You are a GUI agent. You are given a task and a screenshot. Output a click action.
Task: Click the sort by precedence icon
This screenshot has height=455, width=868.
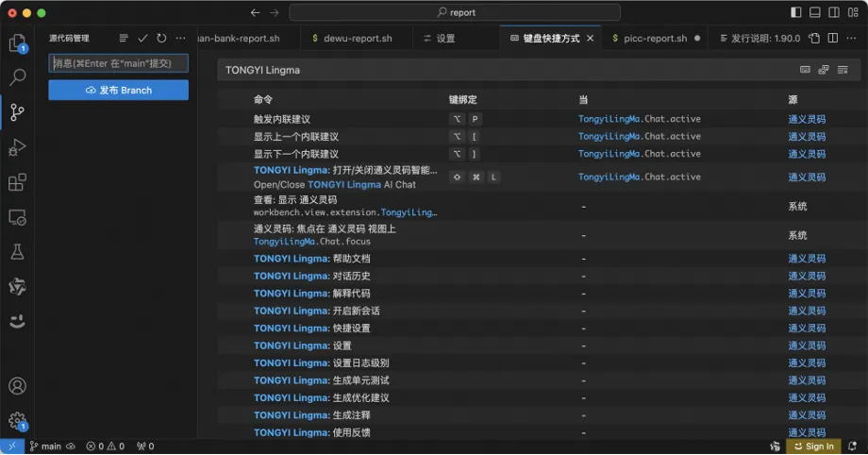point(824,70)
